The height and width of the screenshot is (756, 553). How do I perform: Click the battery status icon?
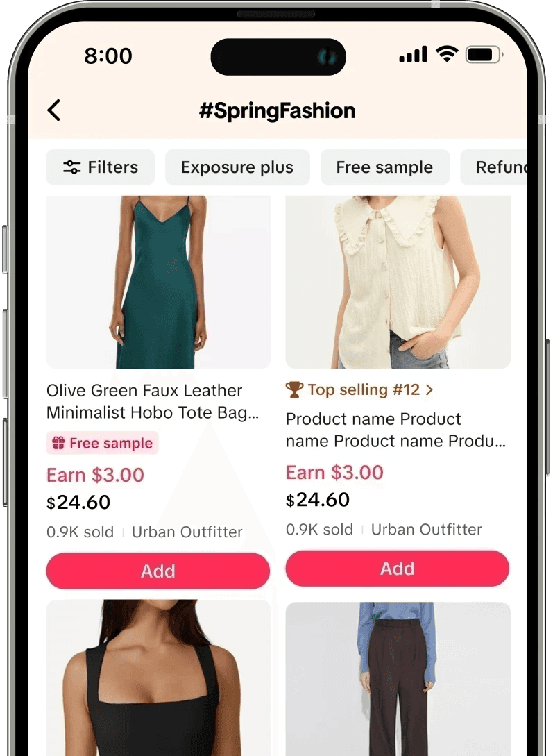point(484,54)
